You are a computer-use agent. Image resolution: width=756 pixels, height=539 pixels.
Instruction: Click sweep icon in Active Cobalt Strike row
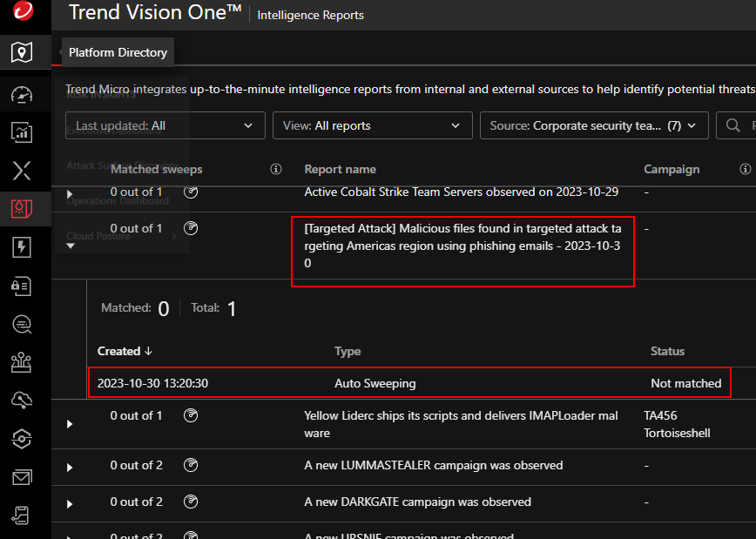click(x=191, y=192)
